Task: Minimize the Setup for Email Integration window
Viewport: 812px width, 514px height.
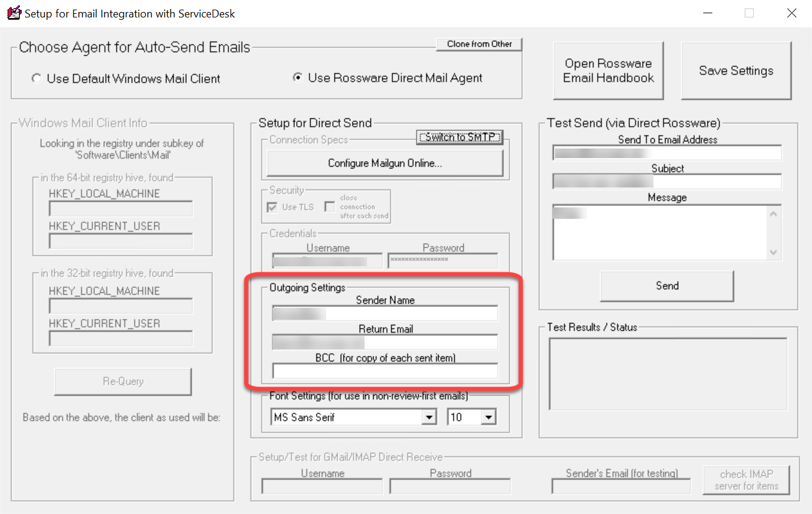Action: [x=707, y=13]
